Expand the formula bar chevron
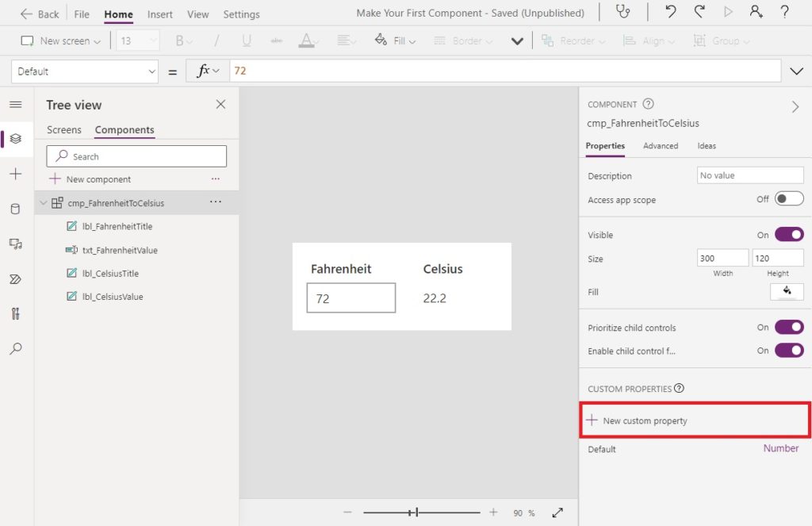This screenshot has height=526, width=812. (796, 71)
